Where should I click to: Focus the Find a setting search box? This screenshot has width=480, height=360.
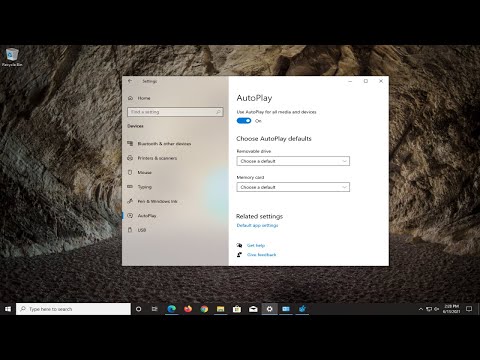click(x=175, y=112)
